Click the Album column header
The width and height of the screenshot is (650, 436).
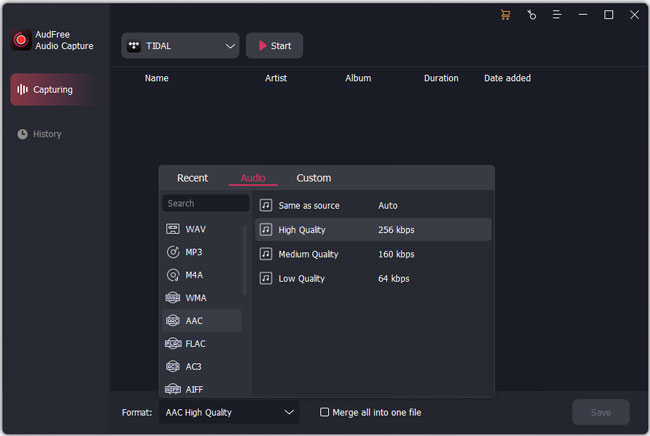coord(358,78)
